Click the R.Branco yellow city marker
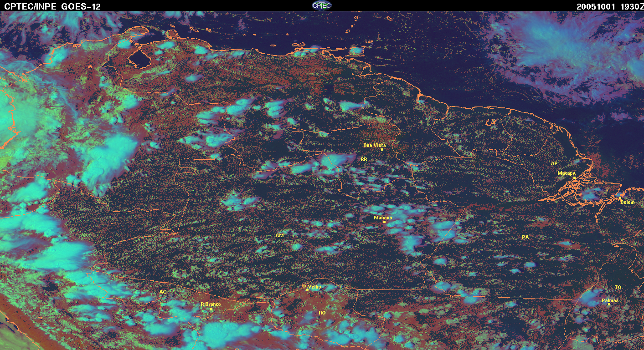Screen dimensions: 644x350 (x=211, y=309)
